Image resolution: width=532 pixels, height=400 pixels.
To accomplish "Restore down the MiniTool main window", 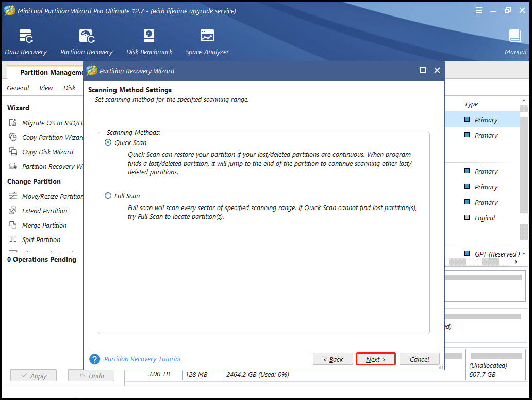I will click(508, 10).
